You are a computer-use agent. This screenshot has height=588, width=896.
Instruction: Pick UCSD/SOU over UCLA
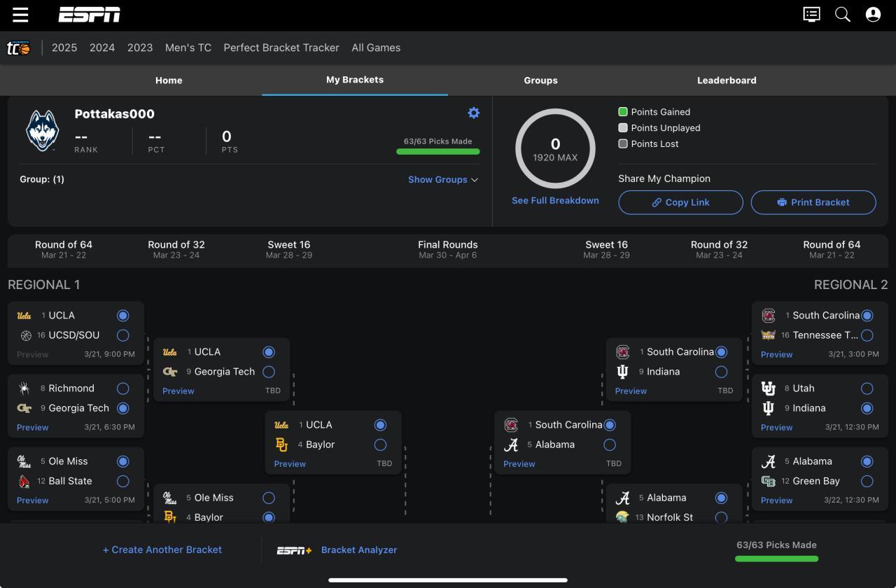coord(123,335)
